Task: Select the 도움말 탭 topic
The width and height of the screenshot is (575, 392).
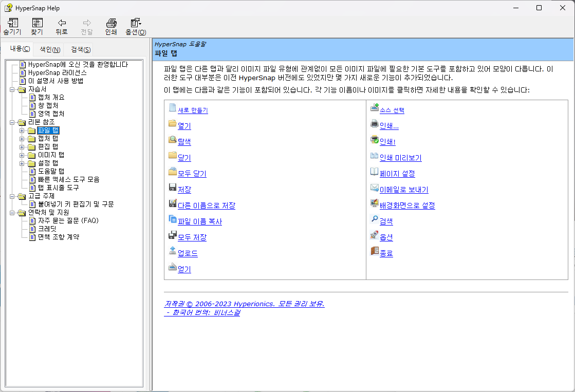Action: [51, 171]
